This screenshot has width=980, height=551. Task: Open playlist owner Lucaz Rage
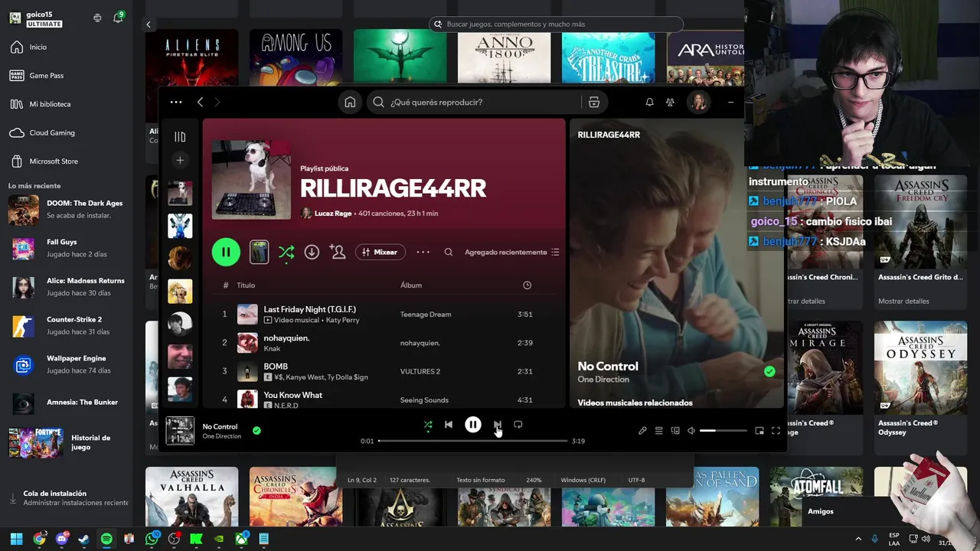pyautogui.click(x=332, y=214)
